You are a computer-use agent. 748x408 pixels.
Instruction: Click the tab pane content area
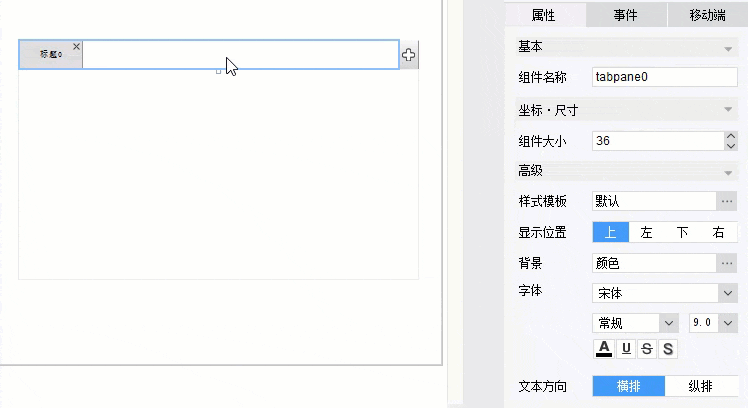pos(218,174)
